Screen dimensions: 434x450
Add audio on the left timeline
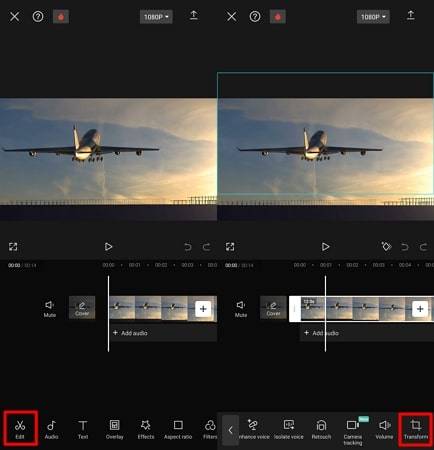point(130,333)
